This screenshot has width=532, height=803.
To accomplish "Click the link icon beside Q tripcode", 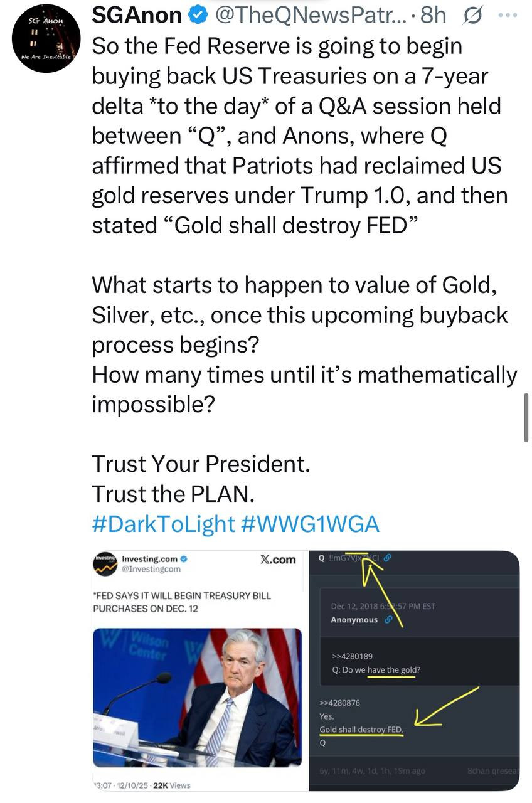I will click(x=387, y=556).
